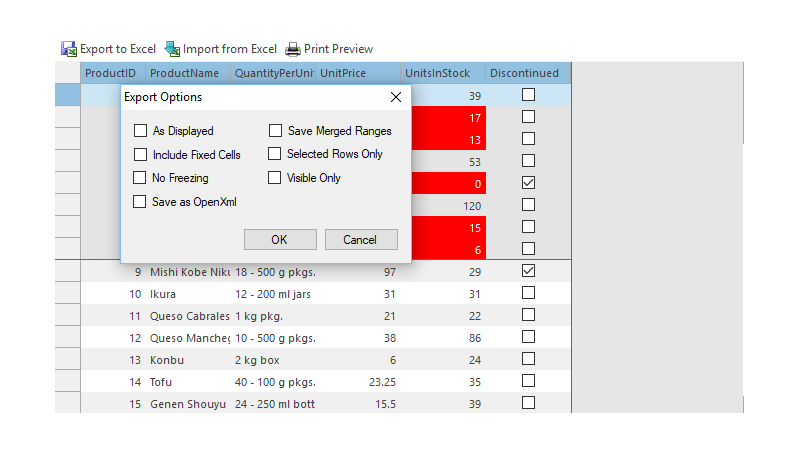This screenshot has width=800, height=450.
Task: Click the '18 - 500 g pkgs.' cell
Action: point(273,272)
